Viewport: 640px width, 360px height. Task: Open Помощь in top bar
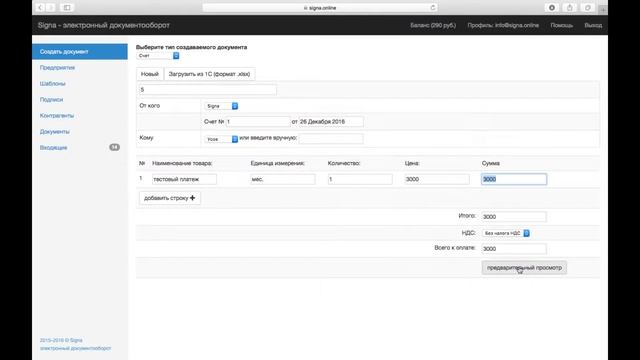(x=561, y=25)
